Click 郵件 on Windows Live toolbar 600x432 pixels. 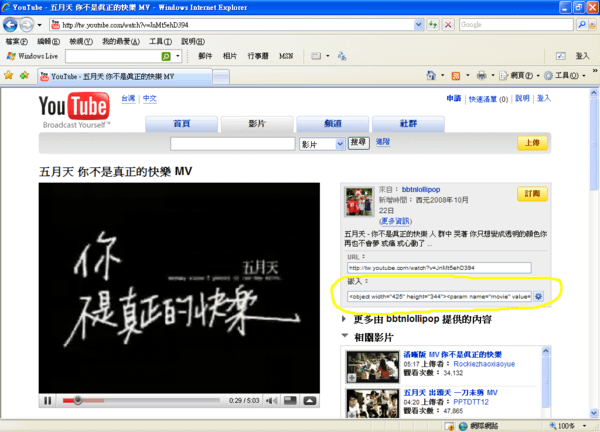[205, 56]
